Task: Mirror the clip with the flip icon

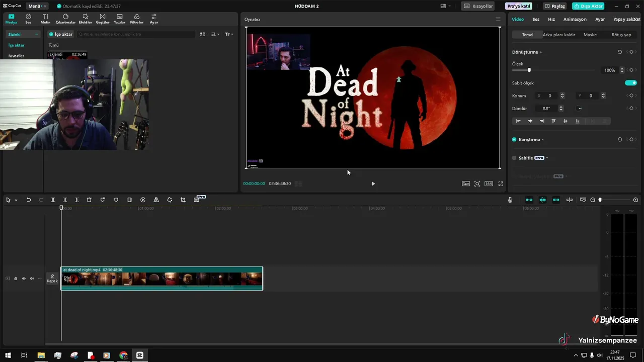Action: click(x=156, y=200)
